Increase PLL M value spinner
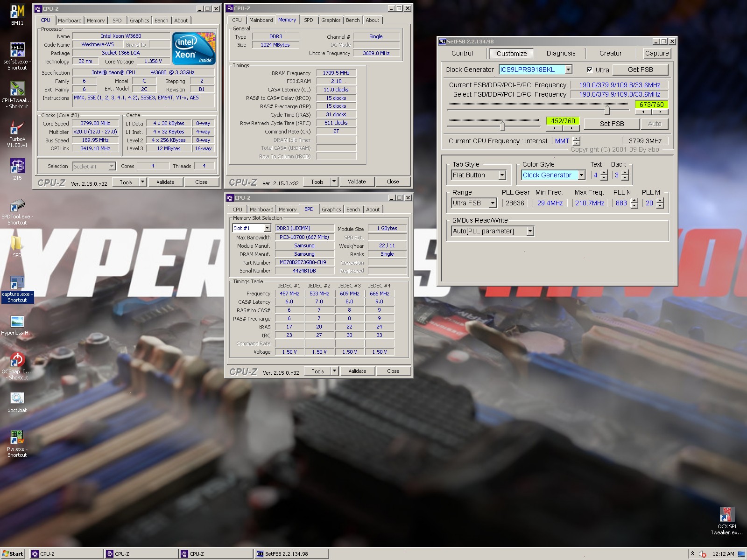 pos(660,201)
